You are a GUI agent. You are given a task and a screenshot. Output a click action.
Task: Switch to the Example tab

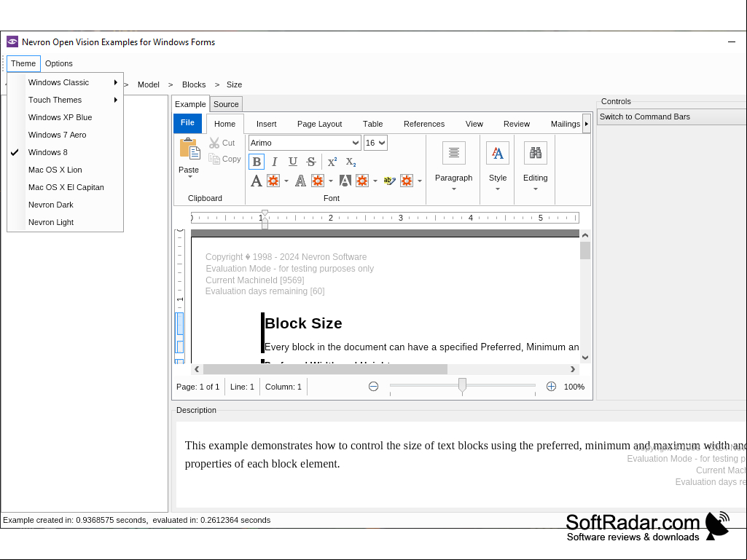point(190,104)
